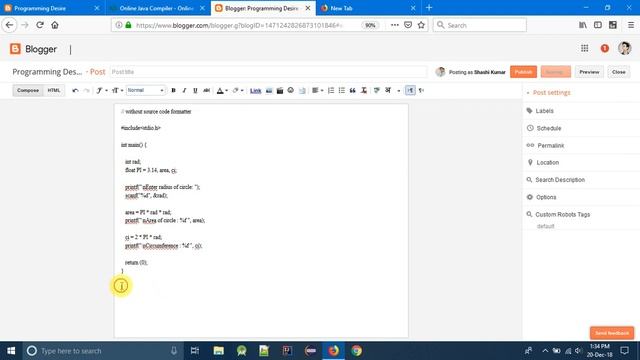
Task: Redo the last undone edit
Action: point(86,91)
